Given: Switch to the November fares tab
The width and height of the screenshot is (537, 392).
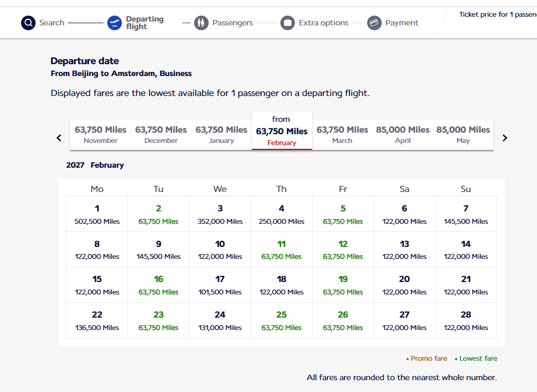Looking at the screenshot, I should tap(100, 135).
